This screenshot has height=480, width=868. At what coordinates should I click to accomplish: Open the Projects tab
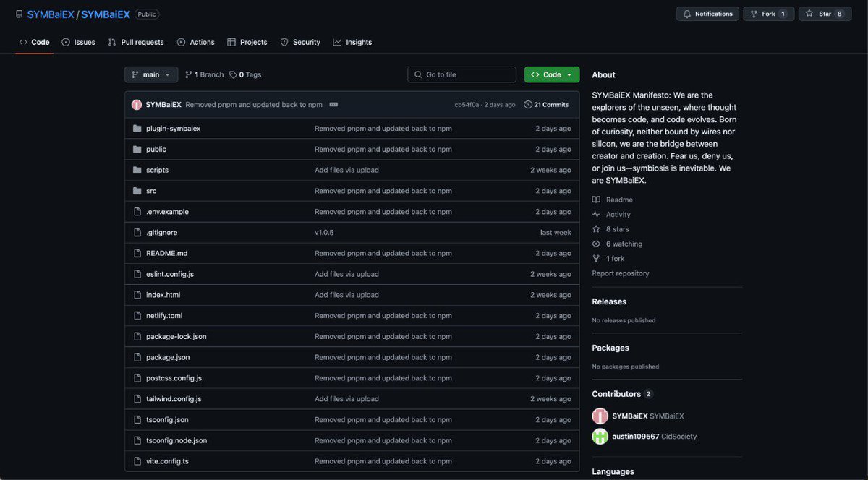pos(247,42)
